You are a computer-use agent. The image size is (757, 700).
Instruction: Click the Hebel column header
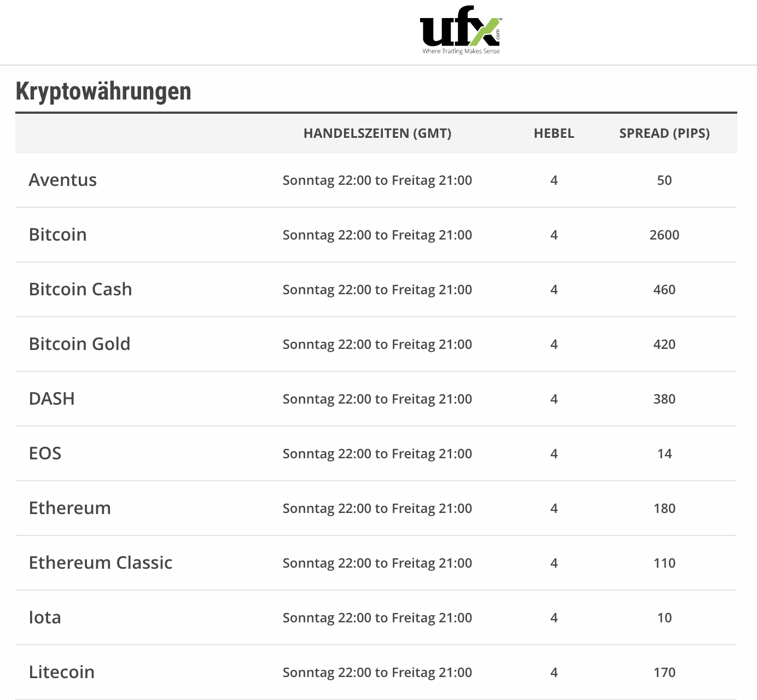(x=554, y=133)
